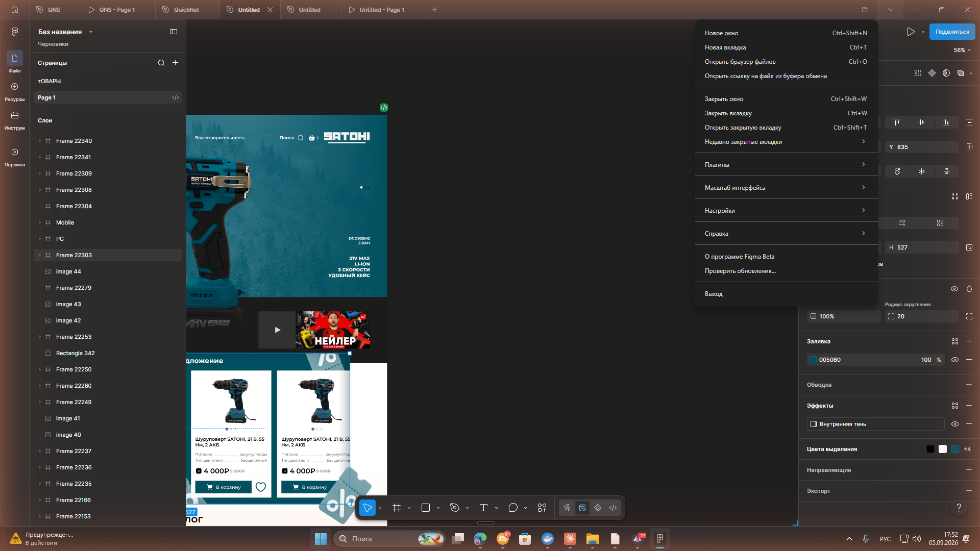Switch to Dev Mode in bottom toolbar
Viewport: 980px width, 551px height.
click(613, 508)
